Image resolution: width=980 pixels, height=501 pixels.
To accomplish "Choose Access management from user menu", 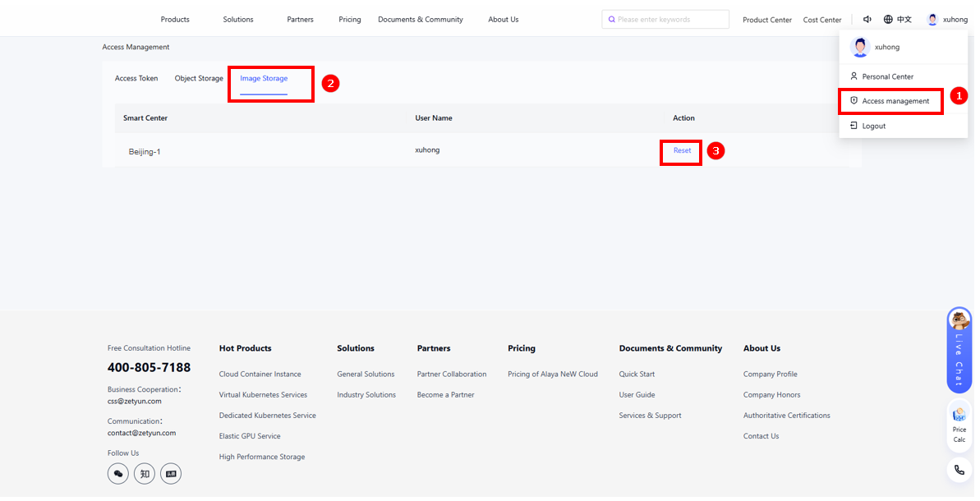I will coord(895,101).
